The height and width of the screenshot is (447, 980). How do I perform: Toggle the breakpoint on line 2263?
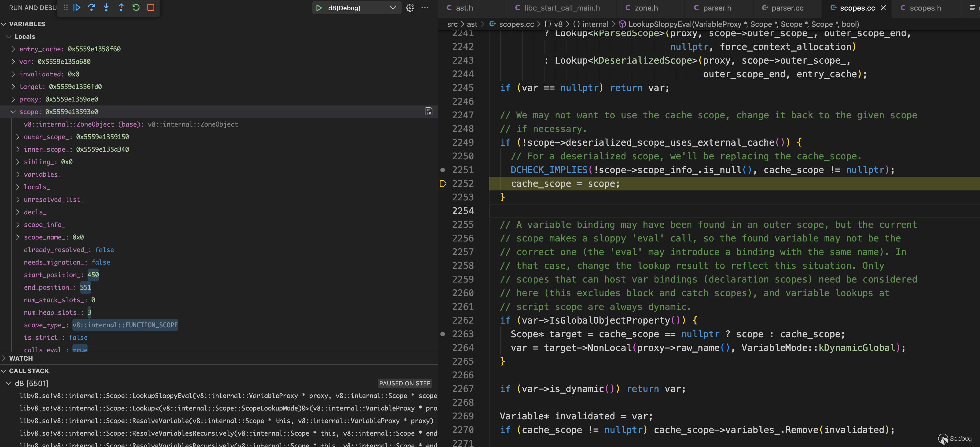442,334
